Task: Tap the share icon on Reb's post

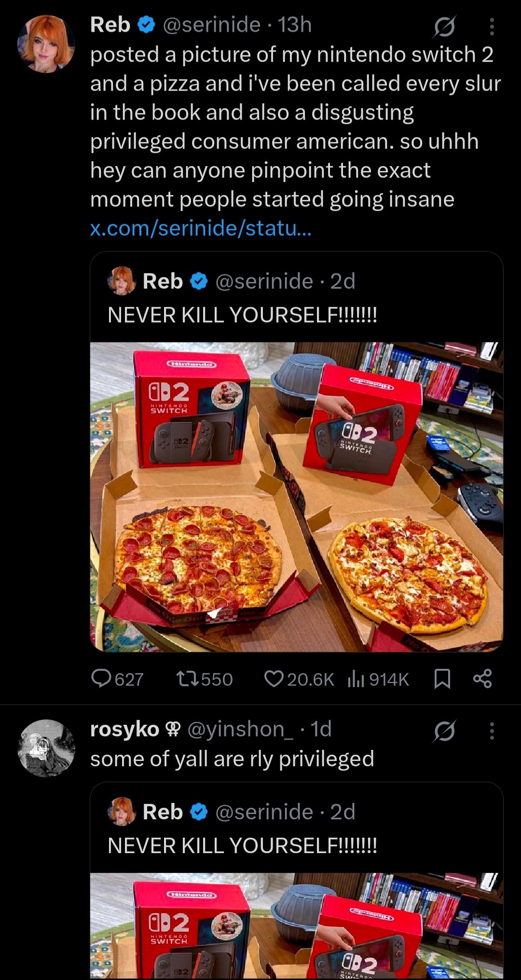Action: point(482,679)
